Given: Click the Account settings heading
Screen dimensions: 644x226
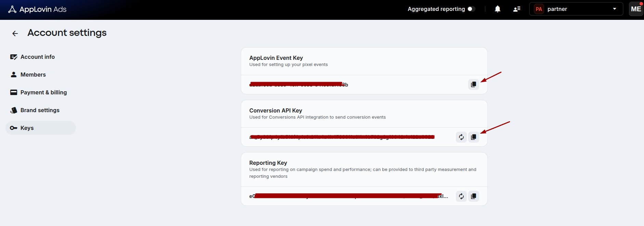Looking at the screenshot, I should pyautogui.click(x=67, y=32).
